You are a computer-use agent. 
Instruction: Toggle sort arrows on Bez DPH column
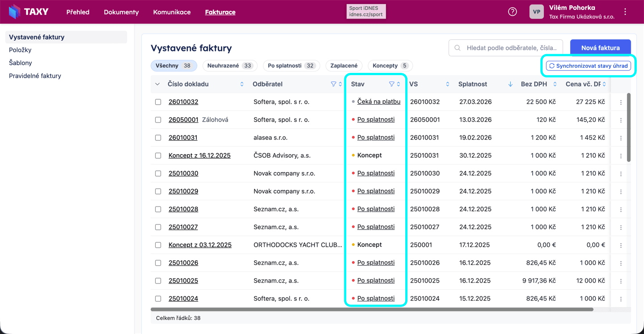point(555,84)
